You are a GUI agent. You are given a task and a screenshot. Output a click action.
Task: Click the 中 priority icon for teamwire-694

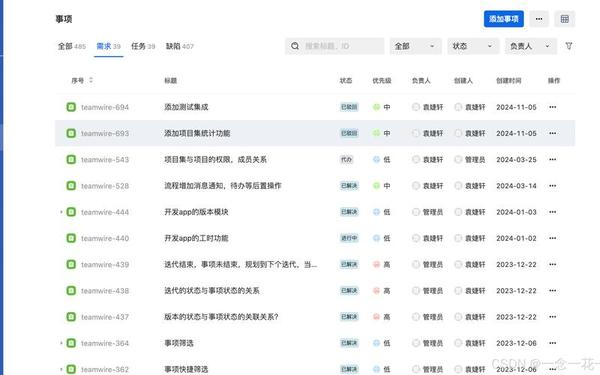point(377,107)
